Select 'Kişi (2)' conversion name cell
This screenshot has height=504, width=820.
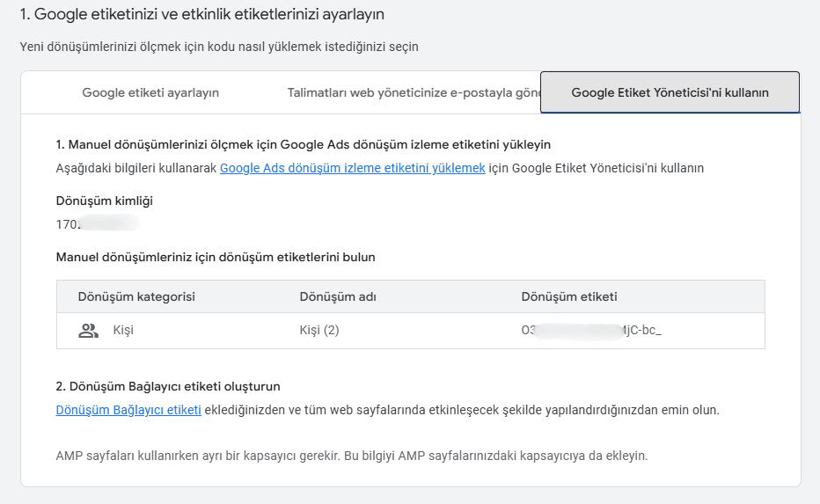pos(319,331)
